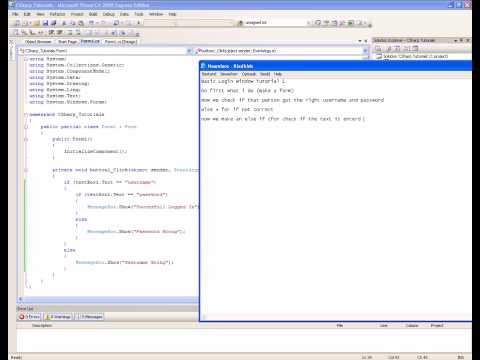Click Properties icon in Solution Explorer toolbar
Image resolution: width=480 pixels, height=360 pixels.
pos(378,49)
